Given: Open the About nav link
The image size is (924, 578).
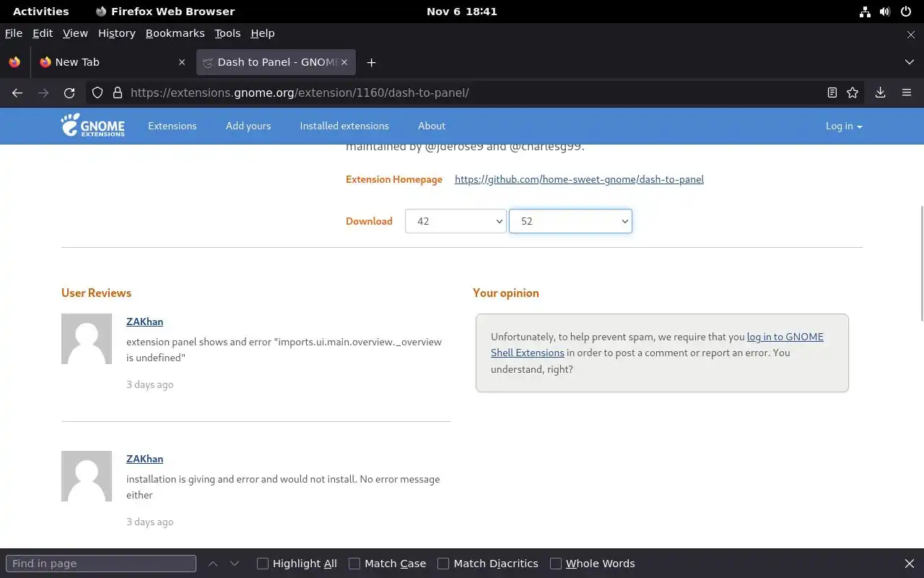Looking at the screenshot, I should tap(432, 126).
